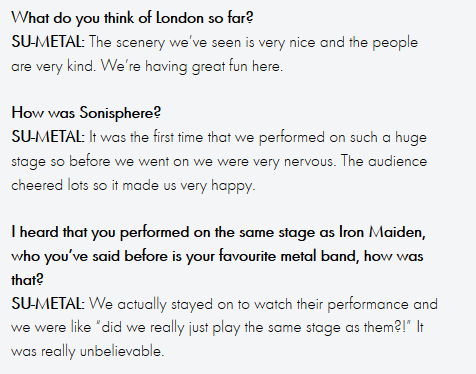The height and width of the screenshot is (374, 476).
Task: Click the SU-METAL label before 'We actually stayed'
Action: click(x=48, y=304)
